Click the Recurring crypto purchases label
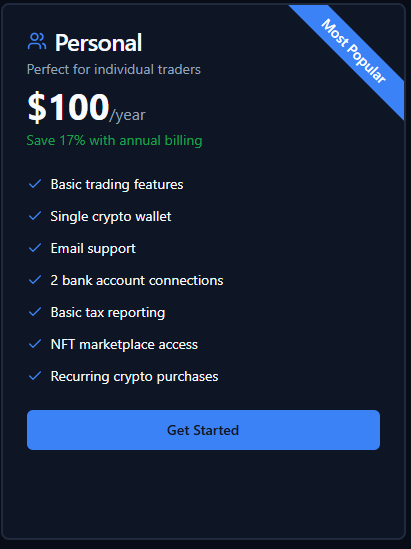Screen dimensions: 411x549 (x=134, y=377)
